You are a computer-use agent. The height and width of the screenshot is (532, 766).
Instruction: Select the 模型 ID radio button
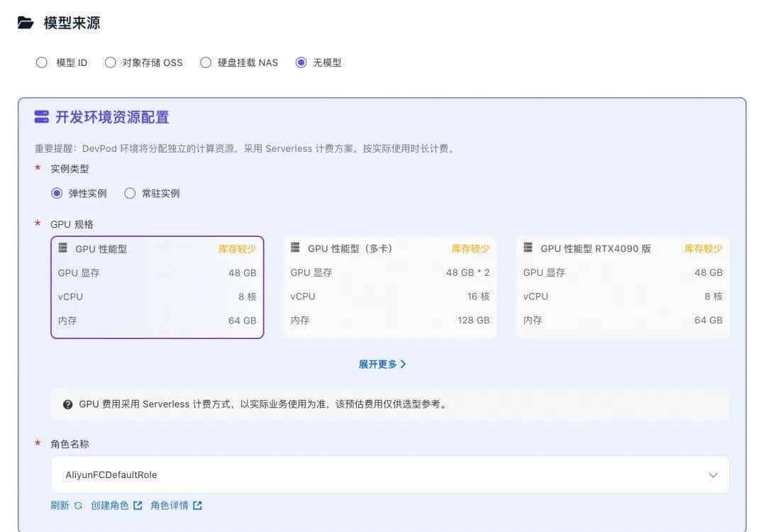point(42,62)
